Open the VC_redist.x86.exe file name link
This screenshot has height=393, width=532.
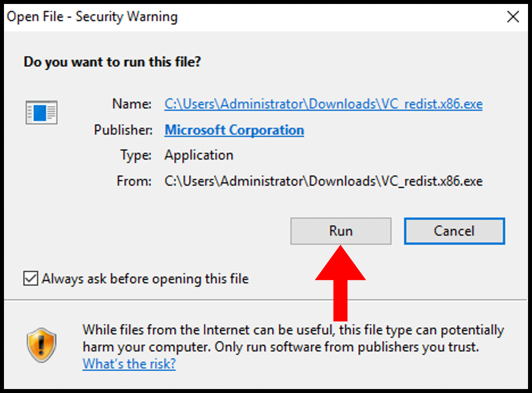[x=323, y=104]
